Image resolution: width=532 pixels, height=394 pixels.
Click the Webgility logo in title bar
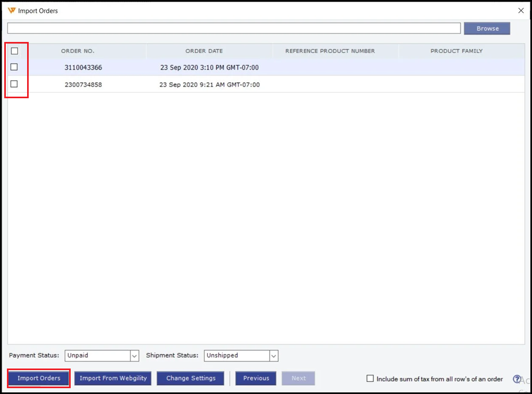12,11
